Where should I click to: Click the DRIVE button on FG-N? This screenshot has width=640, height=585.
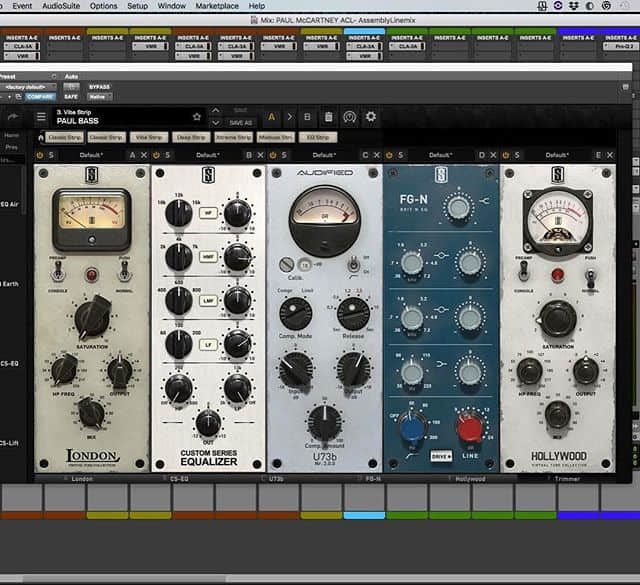pos(441,456)
